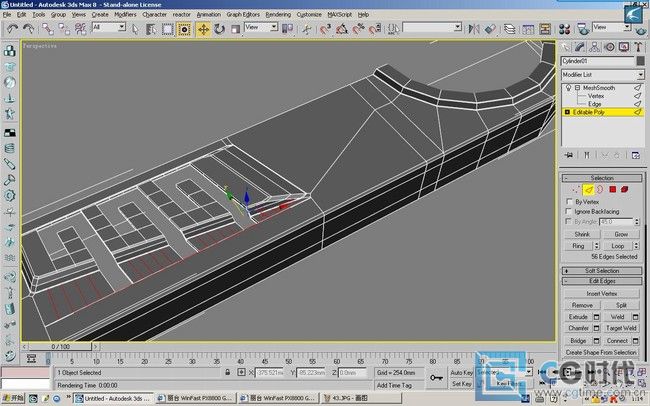
Task: Enable the Ignore Backfacing checkbox
Action: point(569,212)
